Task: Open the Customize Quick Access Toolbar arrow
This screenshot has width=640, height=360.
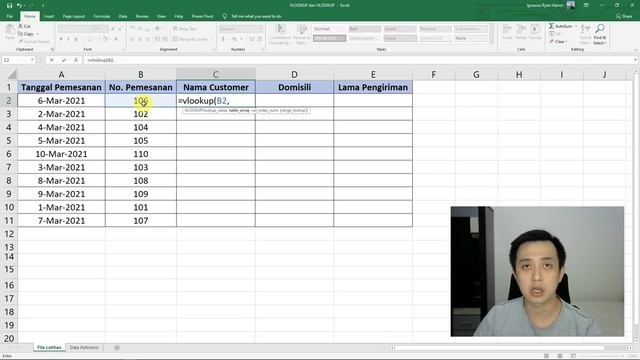Action: pyautogui.click(x=43, y=6)
